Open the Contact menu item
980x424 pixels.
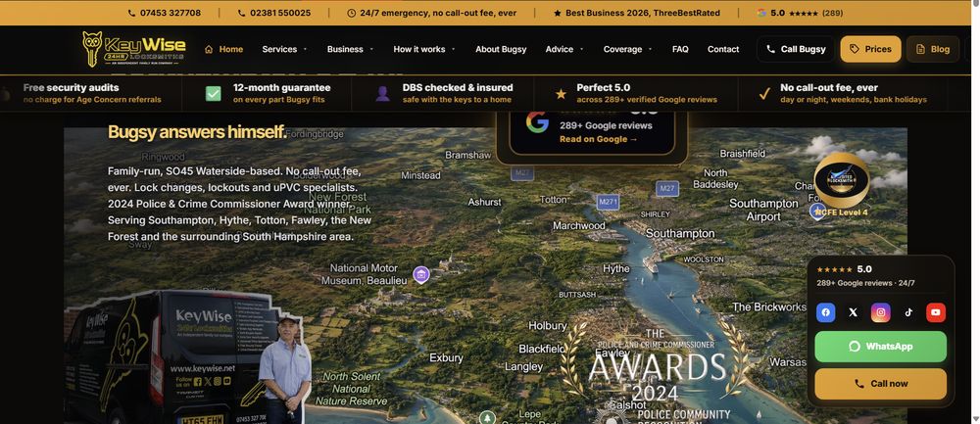pyautogui.click(x=723, y=49)
